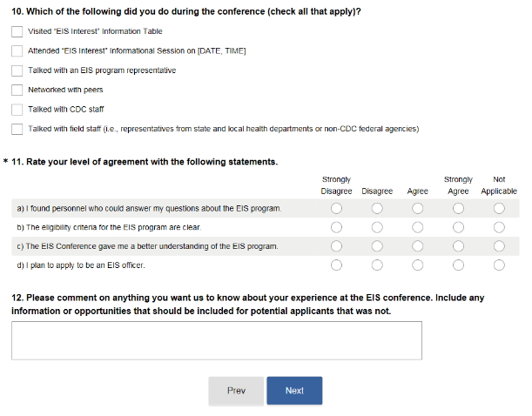The width and height of the screenshot is (532, 416).
Task: Mark Not Applicable for statement a) found personnel
Action: click(499, 209)
